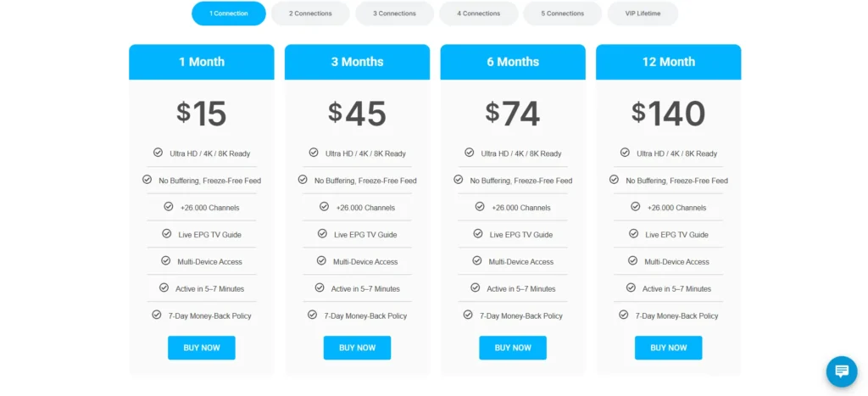Switch to the 3 Connections tab
This screenshot has width=868, height=396.
[x=394, y=14]
